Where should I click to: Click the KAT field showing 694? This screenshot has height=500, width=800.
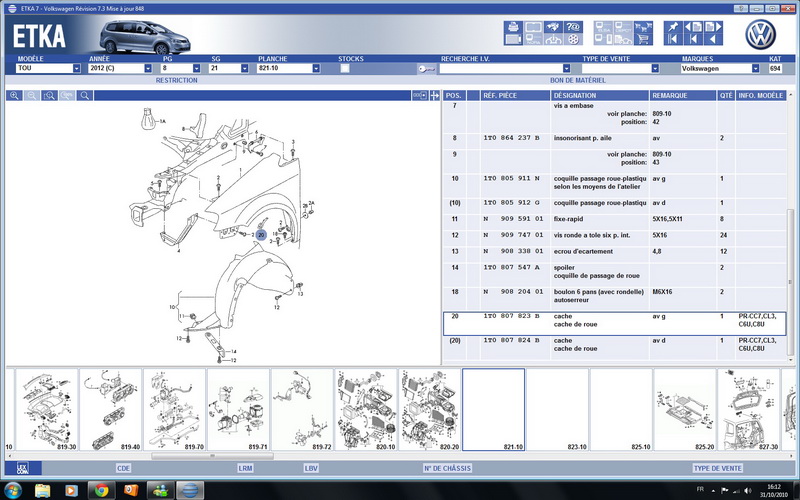775,68
